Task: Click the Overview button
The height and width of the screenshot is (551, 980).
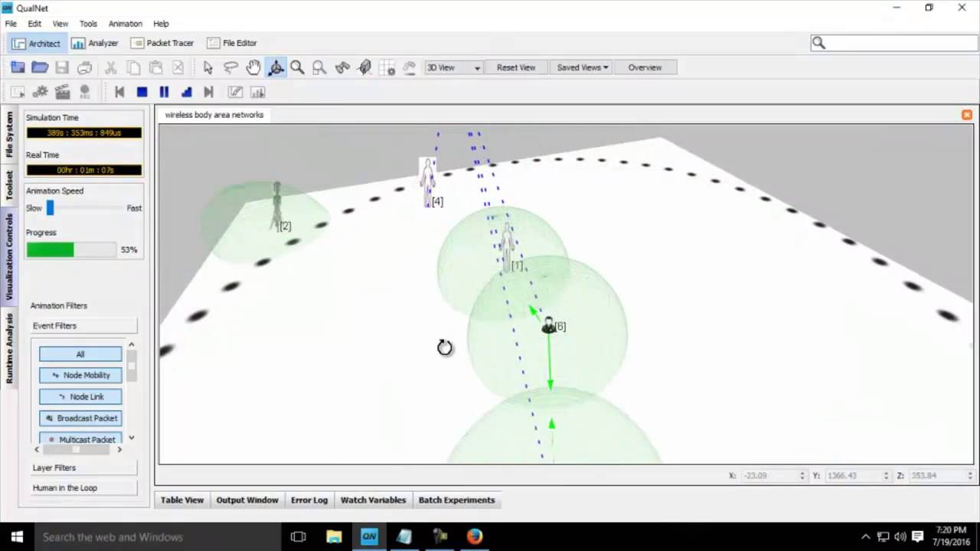Action: tap(645, 67)
